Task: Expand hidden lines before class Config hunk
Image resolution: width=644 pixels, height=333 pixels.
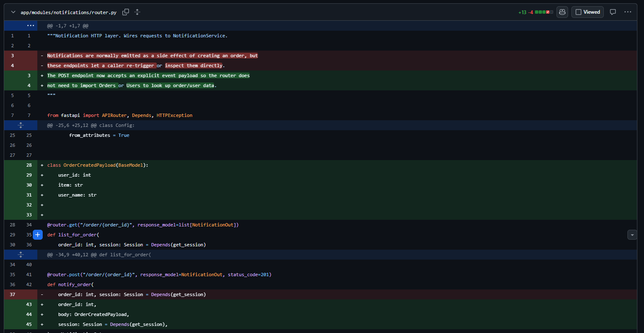Action: (21, 125)
